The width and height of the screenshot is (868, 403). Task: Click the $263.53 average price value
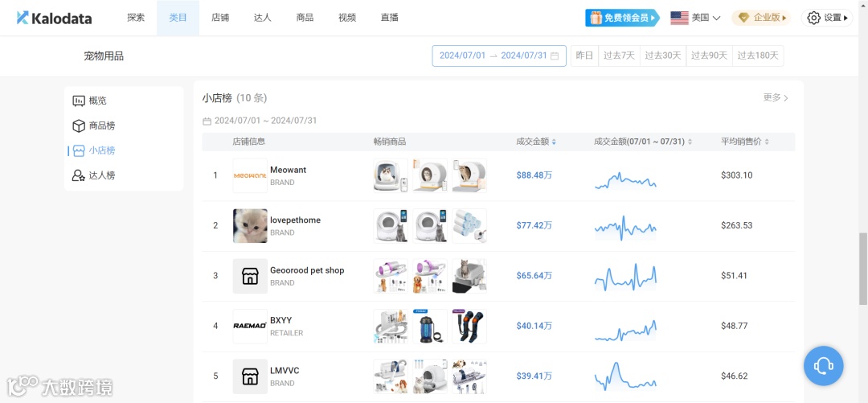[737, 225]
